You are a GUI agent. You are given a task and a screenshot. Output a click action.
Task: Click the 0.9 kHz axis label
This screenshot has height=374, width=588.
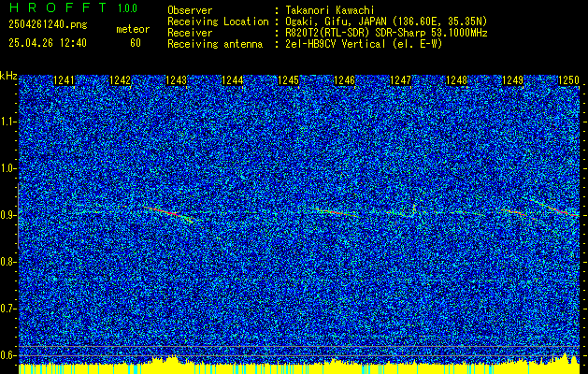click(x=7, y=215)
